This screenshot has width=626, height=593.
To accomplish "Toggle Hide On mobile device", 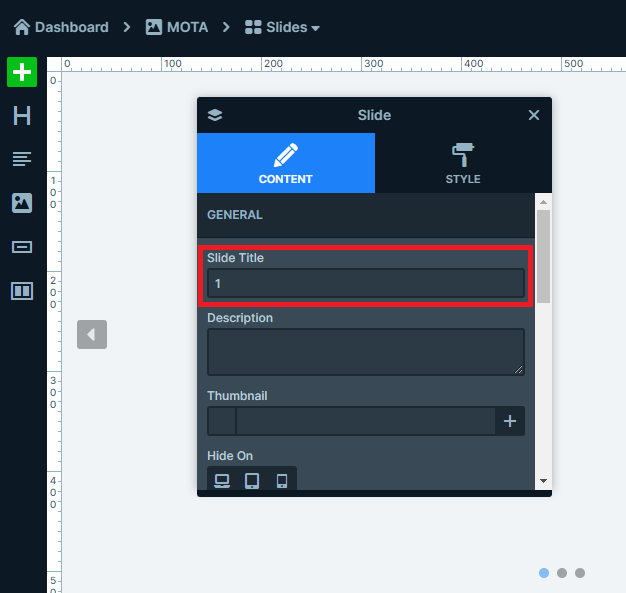I will (x=282, y=481).
